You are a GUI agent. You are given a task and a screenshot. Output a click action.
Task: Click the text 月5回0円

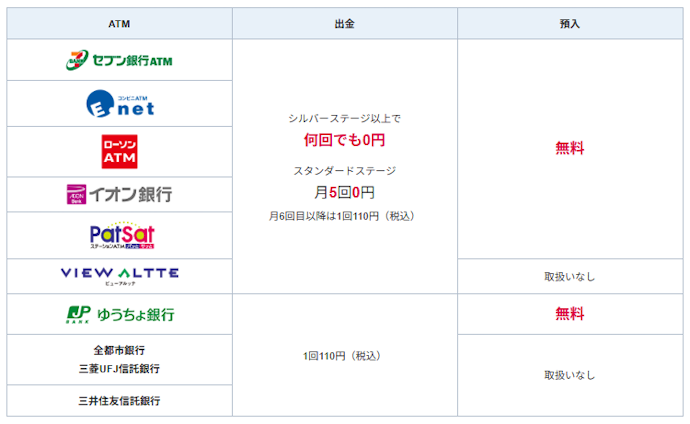pos(345,192)
